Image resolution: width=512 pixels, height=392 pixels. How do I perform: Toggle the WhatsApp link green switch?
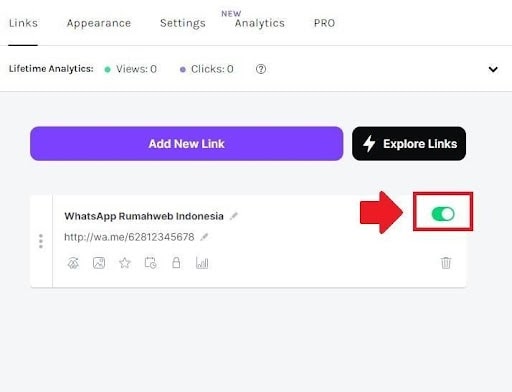pos(443,214)
